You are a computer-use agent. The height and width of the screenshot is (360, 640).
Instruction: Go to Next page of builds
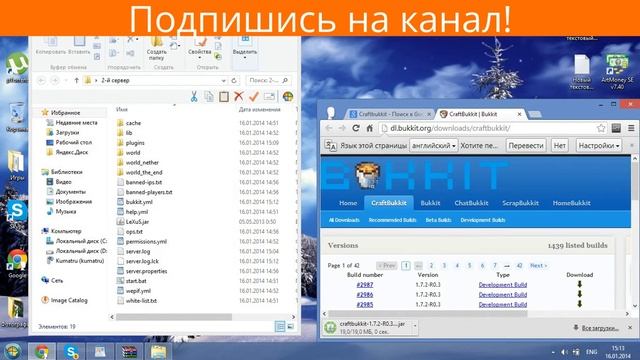[x=538, y=265]
